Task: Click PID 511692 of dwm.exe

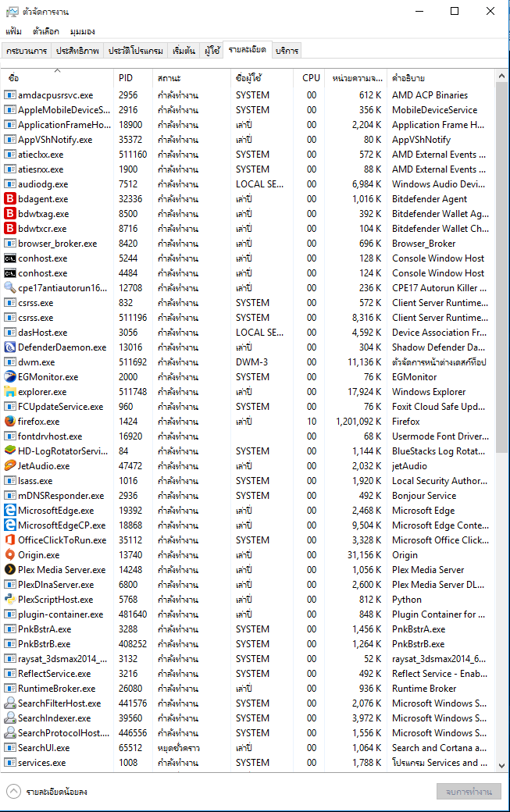Action: click(133, 362)
